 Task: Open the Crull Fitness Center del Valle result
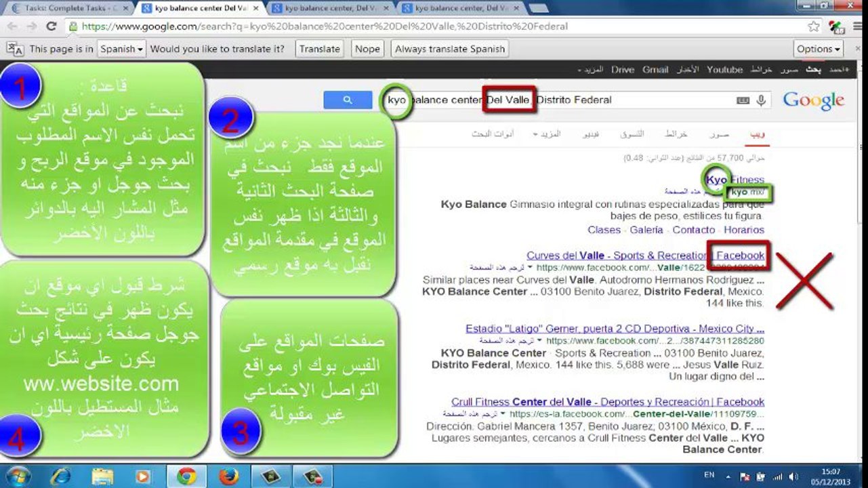coord(608,402)
